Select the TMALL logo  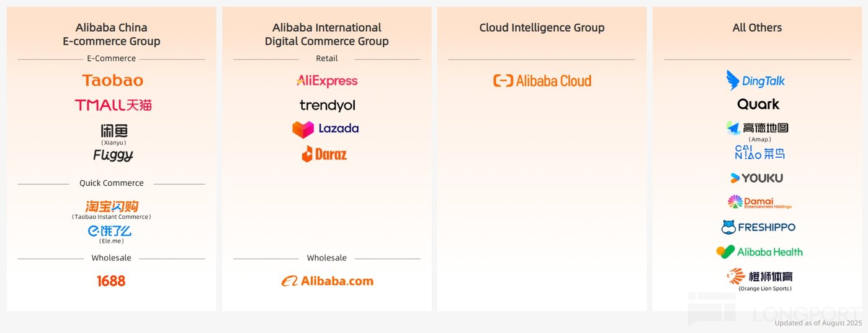point(113,105)
